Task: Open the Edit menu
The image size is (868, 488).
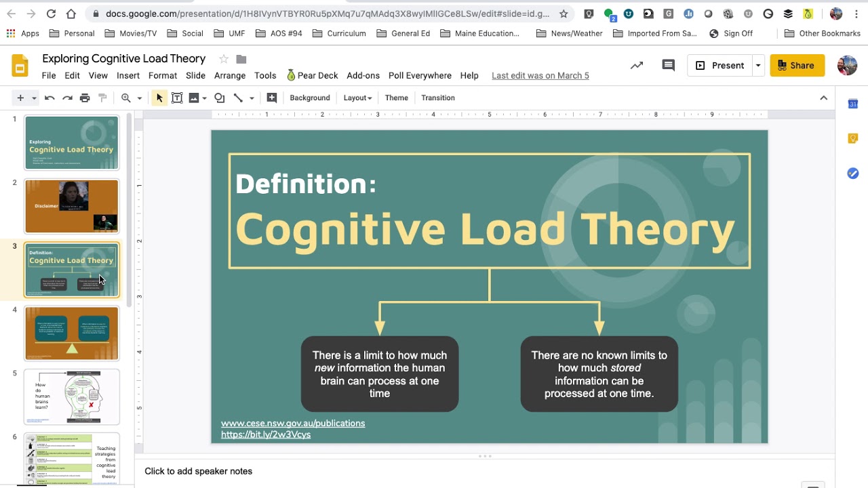Action: coord(72,75)
